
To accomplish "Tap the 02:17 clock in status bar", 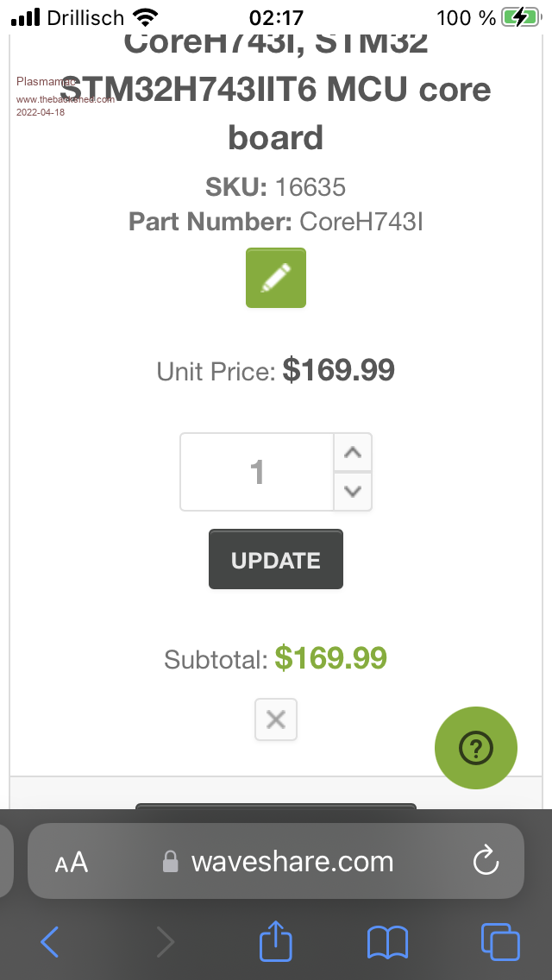I will pyautogui.click(x=276, y=17).
